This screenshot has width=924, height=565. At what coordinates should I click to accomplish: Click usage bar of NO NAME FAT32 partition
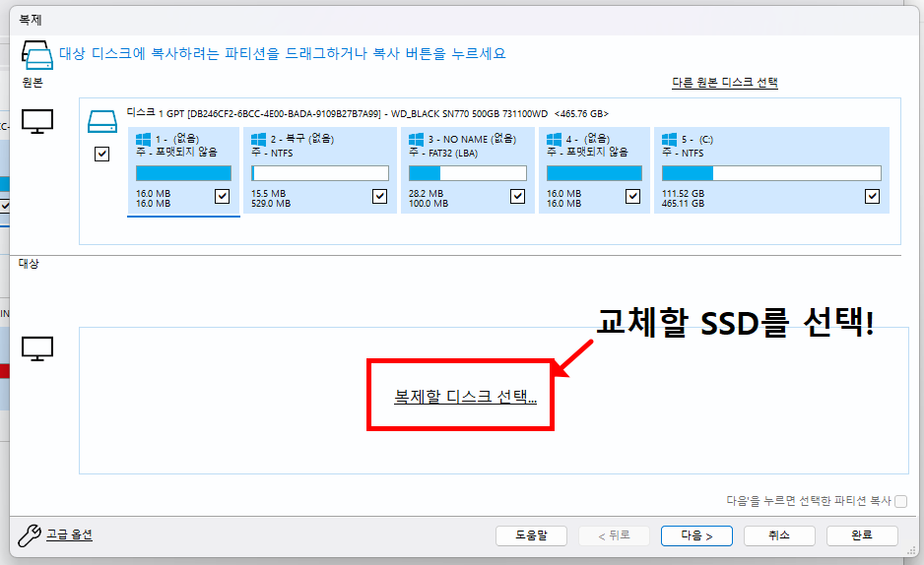point(467,173)
